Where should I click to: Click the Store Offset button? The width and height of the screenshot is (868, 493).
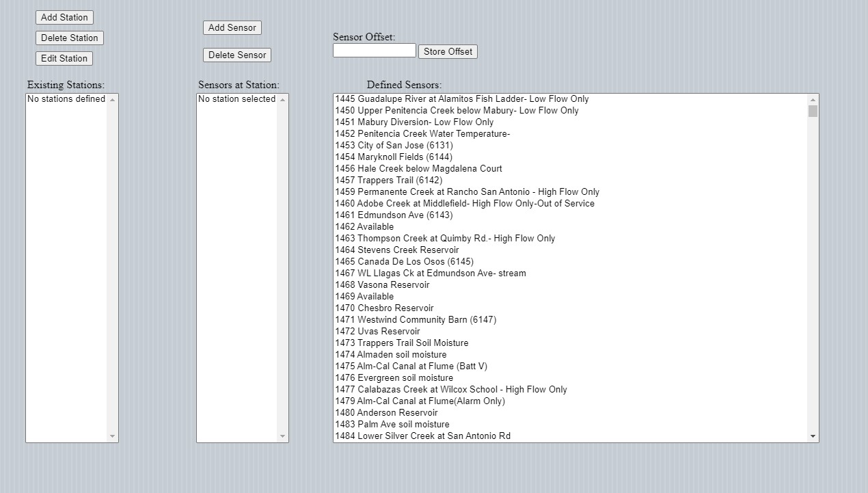click(448, 51)
